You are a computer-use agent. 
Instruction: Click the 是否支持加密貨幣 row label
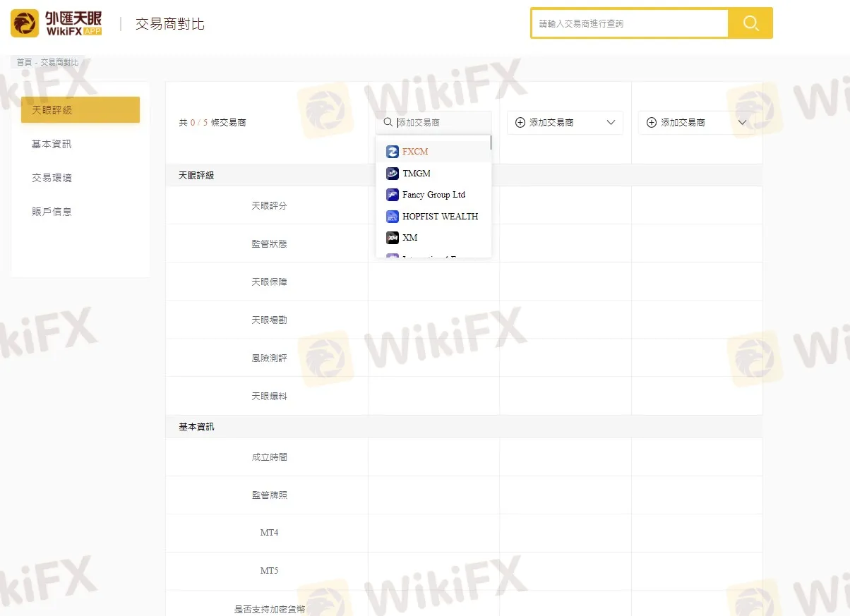[x=269, y=609]
